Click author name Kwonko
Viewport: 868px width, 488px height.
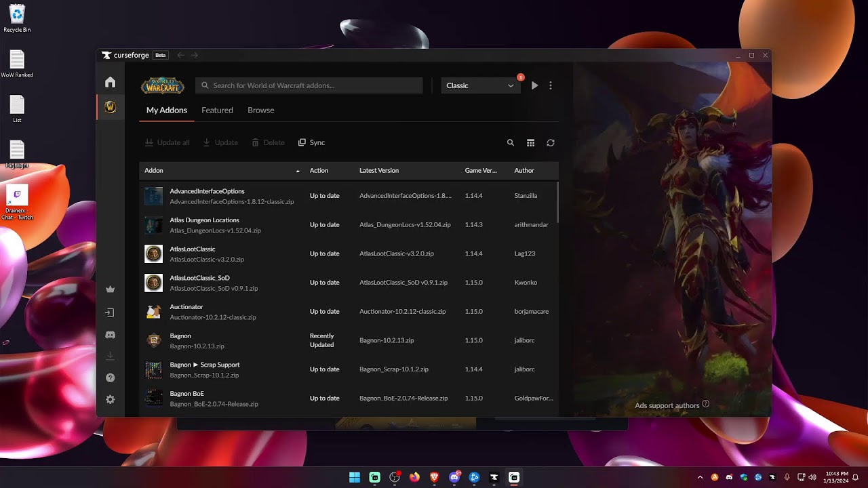526,283
